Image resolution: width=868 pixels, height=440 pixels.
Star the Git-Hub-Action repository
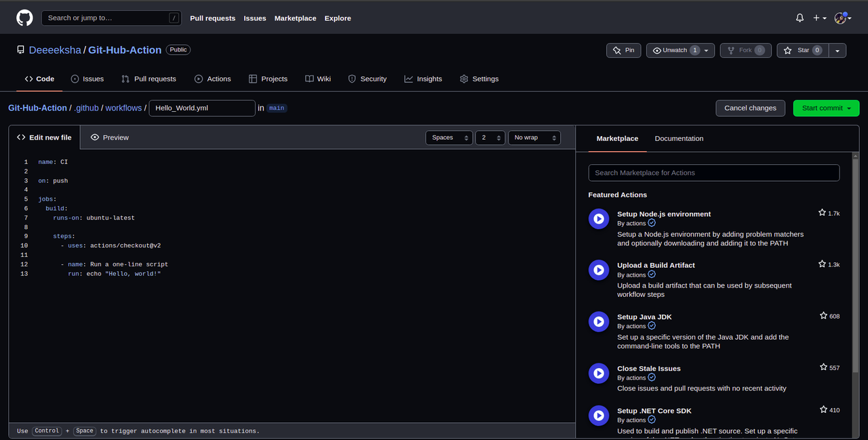pos(803,50)
